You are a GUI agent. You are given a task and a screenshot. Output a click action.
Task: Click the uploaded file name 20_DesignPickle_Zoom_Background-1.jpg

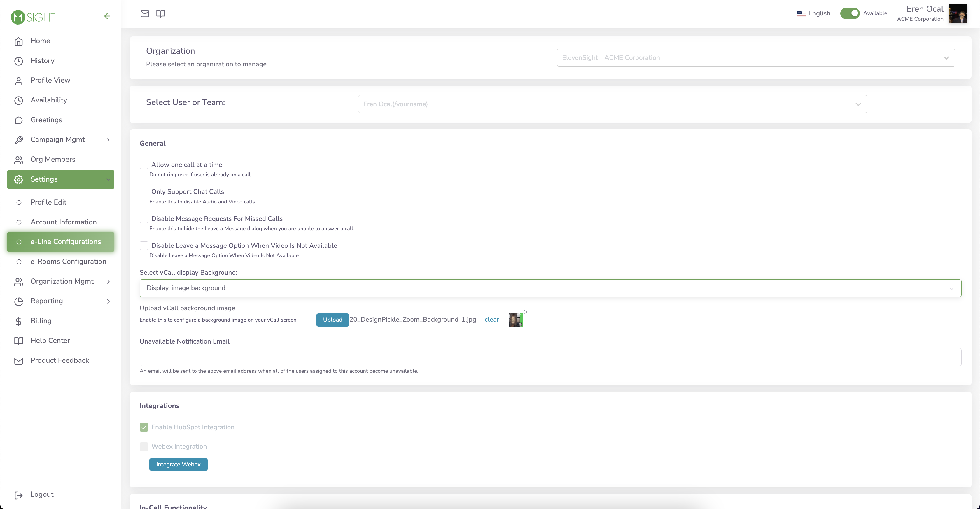point(413,319)
